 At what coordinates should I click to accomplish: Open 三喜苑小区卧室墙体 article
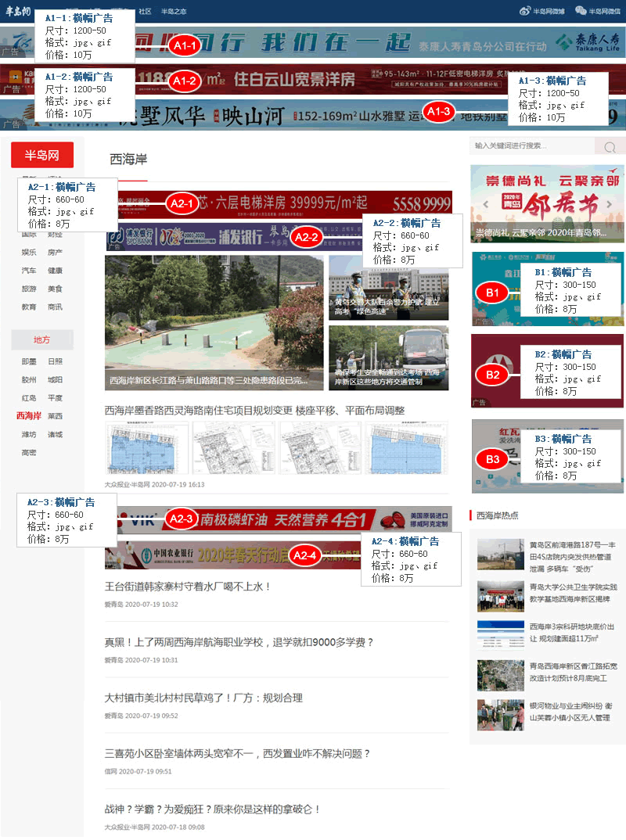click(237, 754)
